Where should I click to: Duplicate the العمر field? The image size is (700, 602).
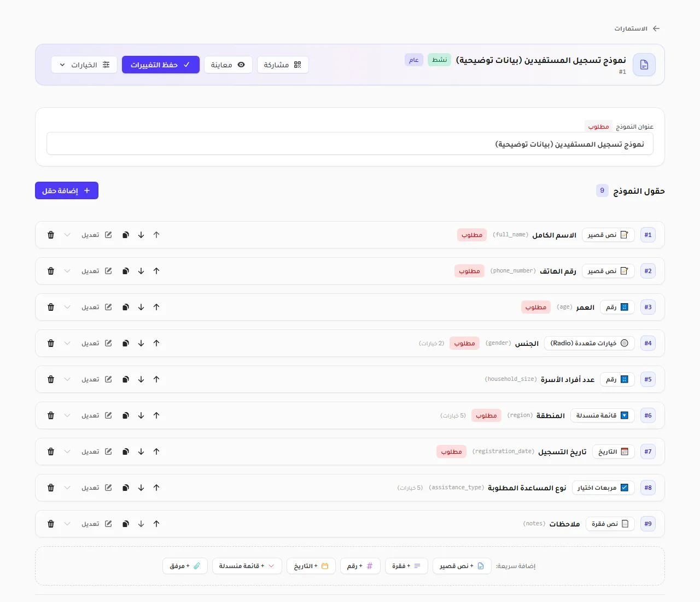coord(126,307)
